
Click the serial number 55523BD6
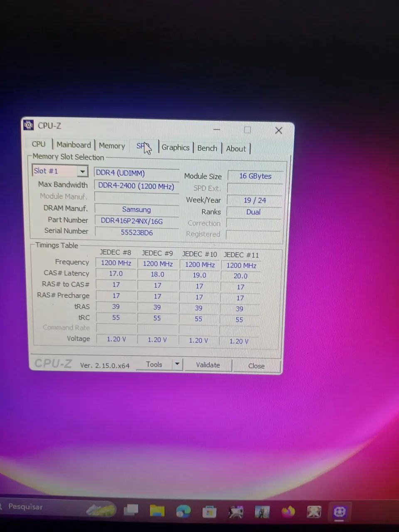[137, 232]
